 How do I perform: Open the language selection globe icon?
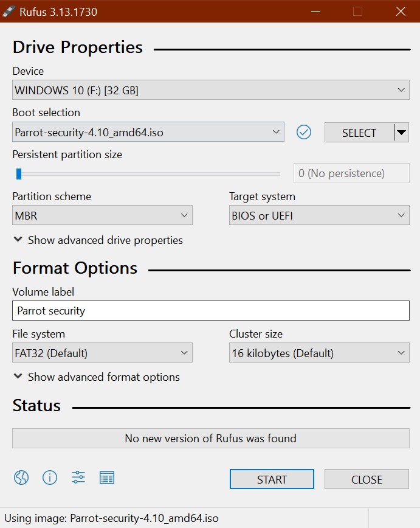pyautogui.click(x=21, y=478)
